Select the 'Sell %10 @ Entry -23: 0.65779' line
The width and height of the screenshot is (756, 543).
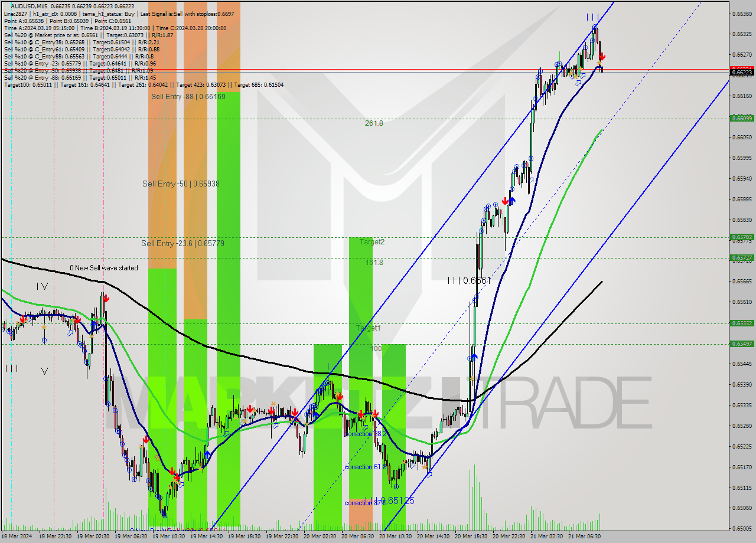click(x=80, y=63)
